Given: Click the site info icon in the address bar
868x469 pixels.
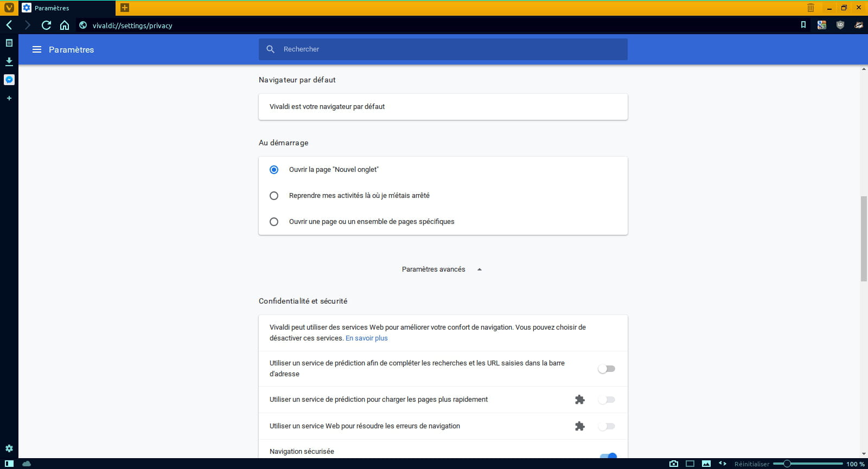Looking at the screenshot, I should point(83,25).
